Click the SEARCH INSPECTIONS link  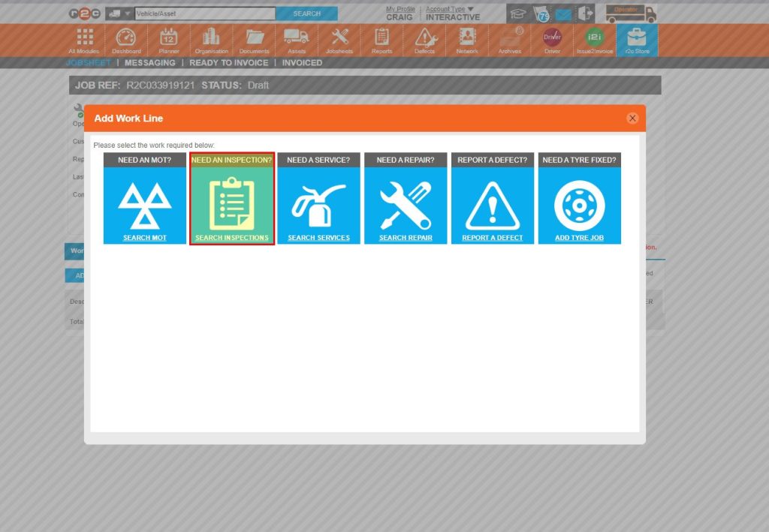pos(231,236)
